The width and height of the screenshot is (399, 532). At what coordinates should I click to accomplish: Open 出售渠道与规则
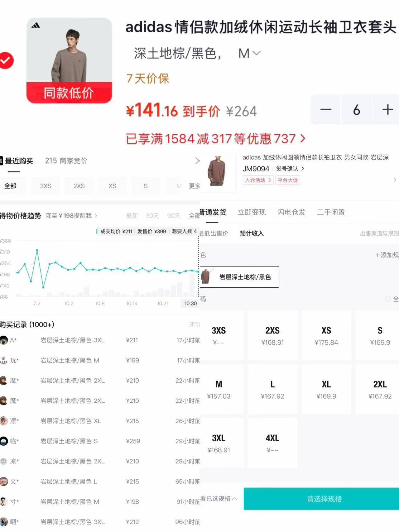point(379,233)
